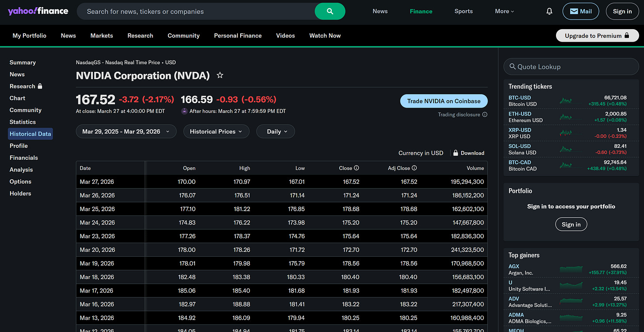Click the Quote Lookup magnifier icon

(x=513, y=66)
